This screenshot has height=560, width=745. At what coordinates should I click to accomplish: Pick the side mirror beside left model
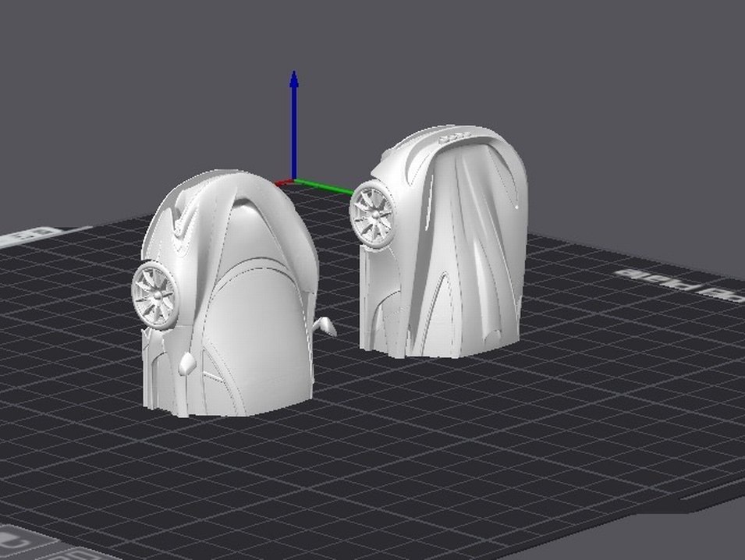pyautogui.click(x=326, y=325)
